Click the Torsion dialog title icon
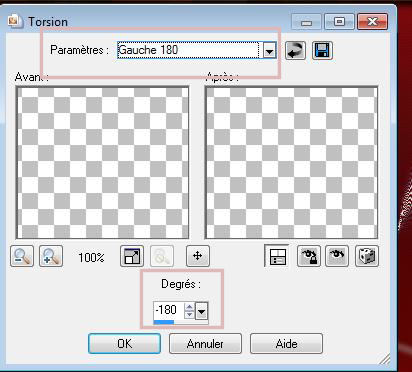 click(x=15, y=21)
